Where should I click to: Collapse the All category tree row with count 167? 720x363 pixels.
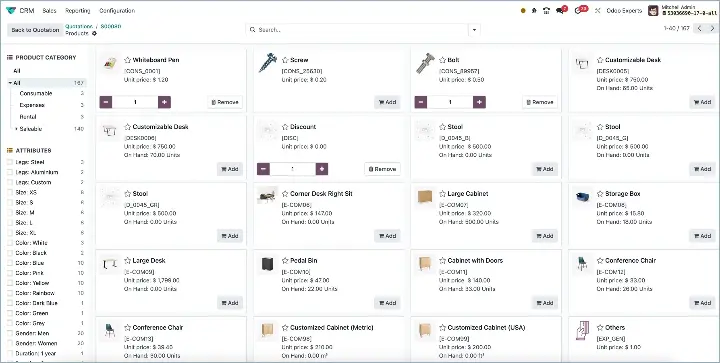46,83
